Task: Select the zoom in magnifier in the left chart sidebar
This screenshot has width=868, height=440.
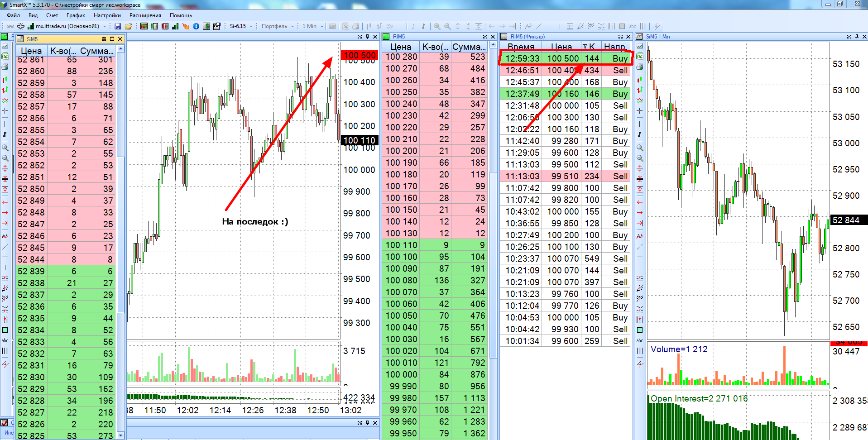Action: [x=5, y=148]
